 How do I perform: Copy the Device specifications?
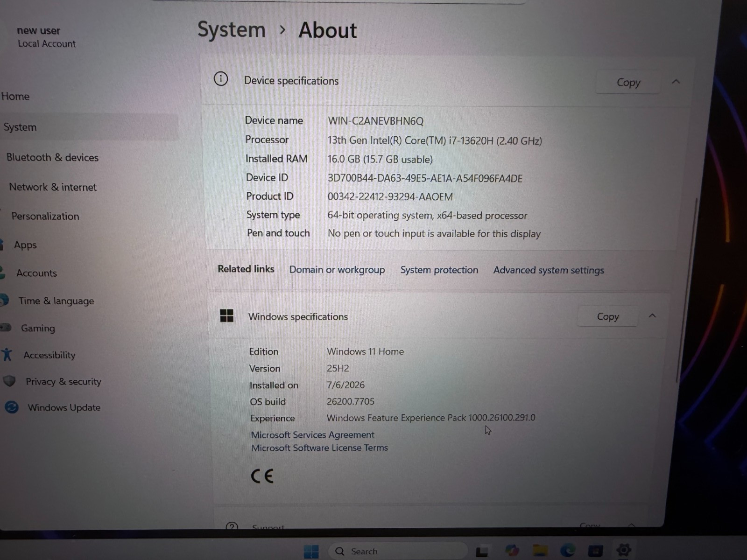click(628, 82)
